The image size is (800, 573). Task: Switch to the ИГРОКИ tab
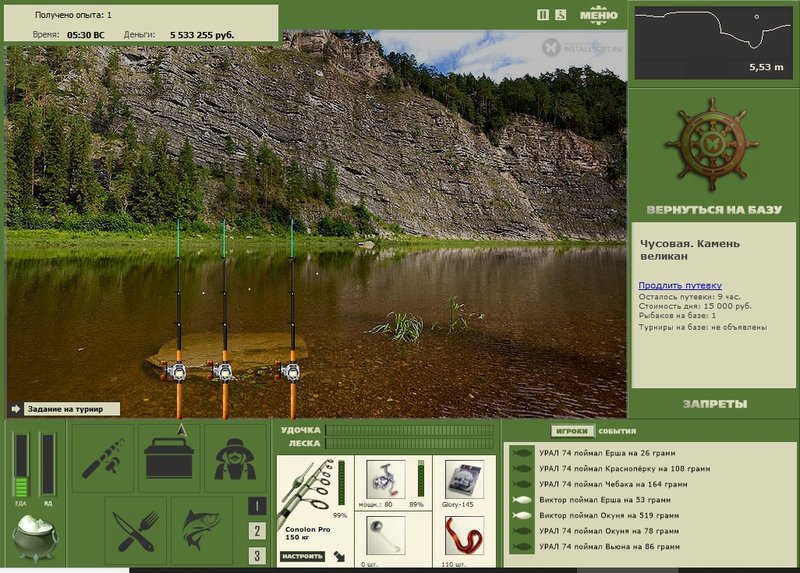[571, 431]
